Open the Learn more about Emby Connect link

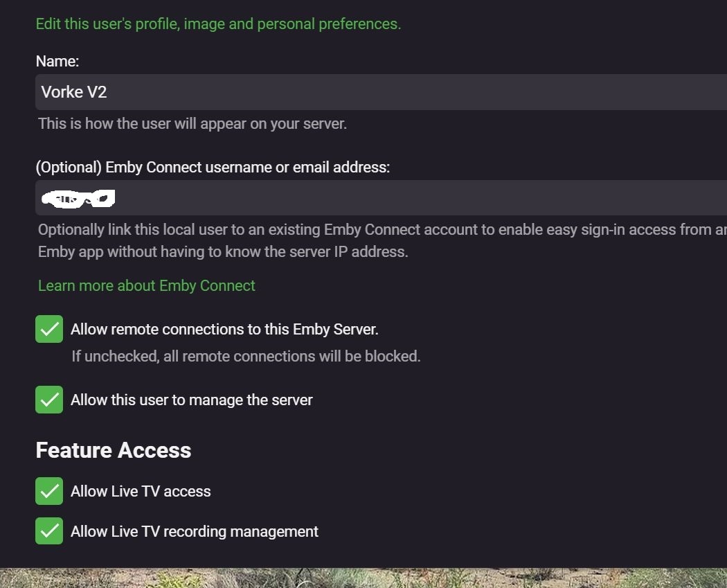pyautogui.click(x=147, y=285)
